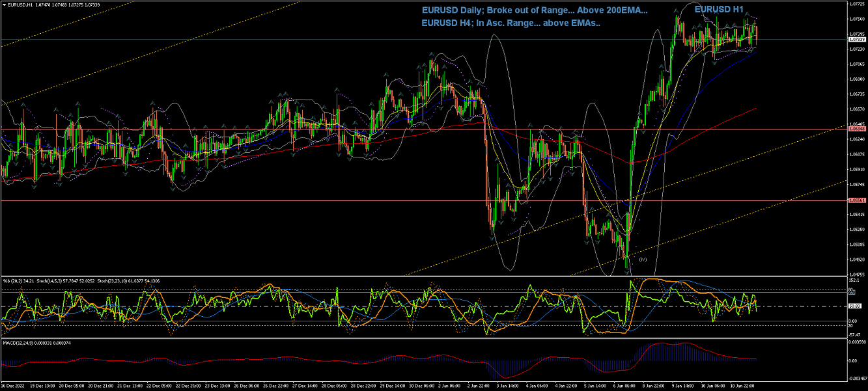Image resolution: width=868 pixels, height=391 pixels.
Task: Click the '3 Jan 14:00' time axis label
Action: (x=507, y=386)
